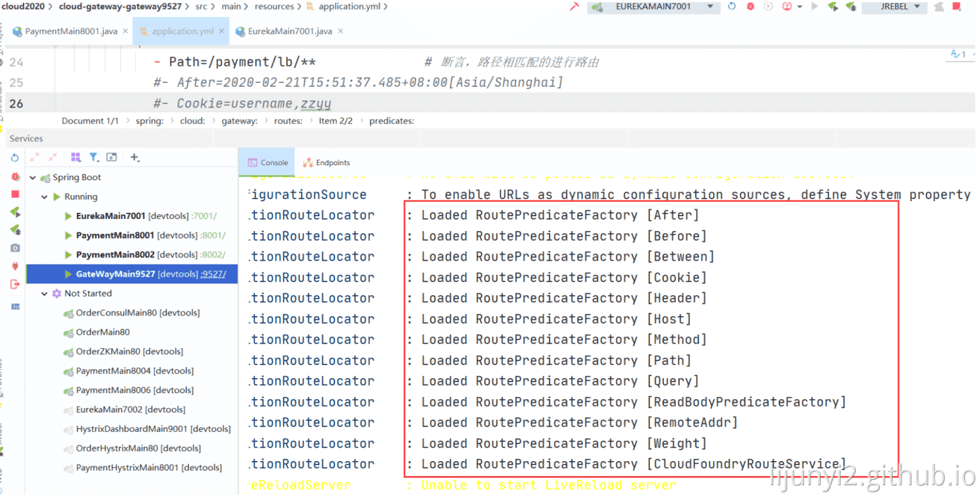Stop the service with the red square
Image resolution: width=980 pixels, height=497 pixels.
pyautogui.click(x=15, y=195)
